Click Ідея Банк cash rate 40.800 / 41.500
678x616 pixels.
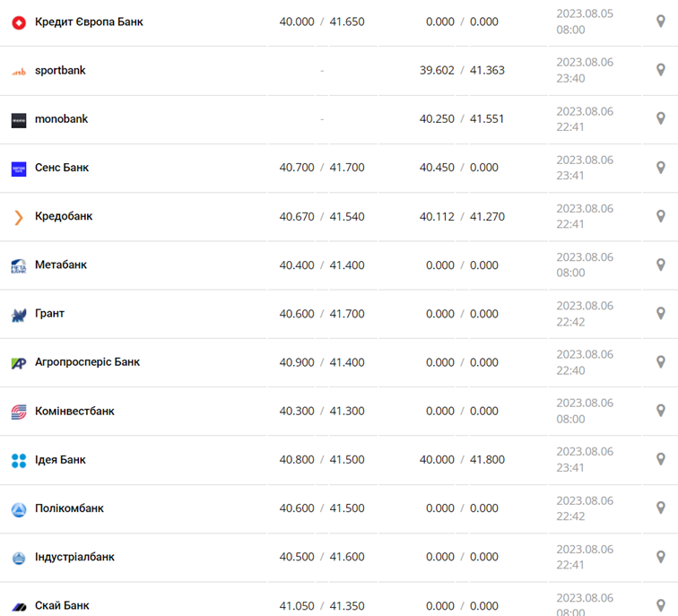[322, 459]
